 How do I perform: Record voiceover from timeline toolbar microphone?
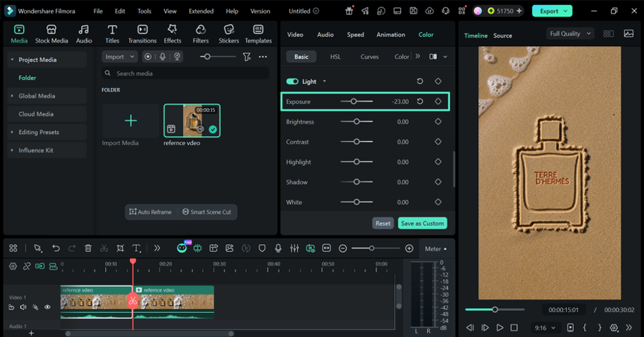coord(278,248)
